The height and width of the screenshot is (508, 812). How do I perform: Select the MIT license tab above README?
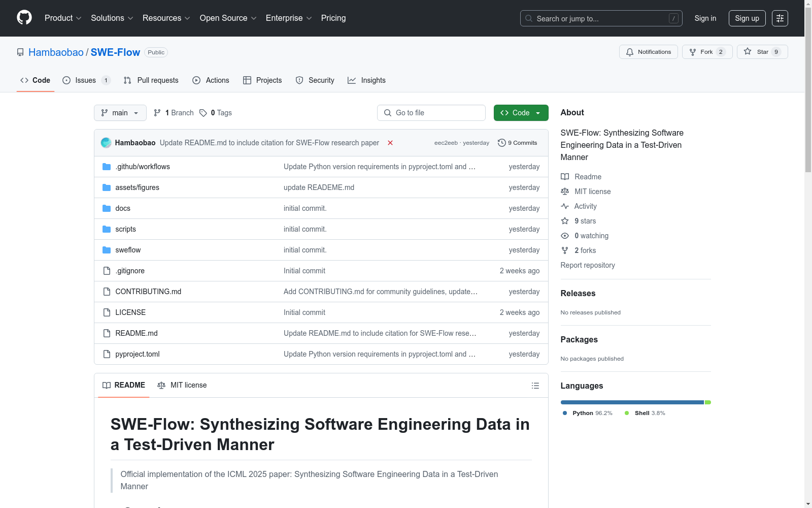182,385
